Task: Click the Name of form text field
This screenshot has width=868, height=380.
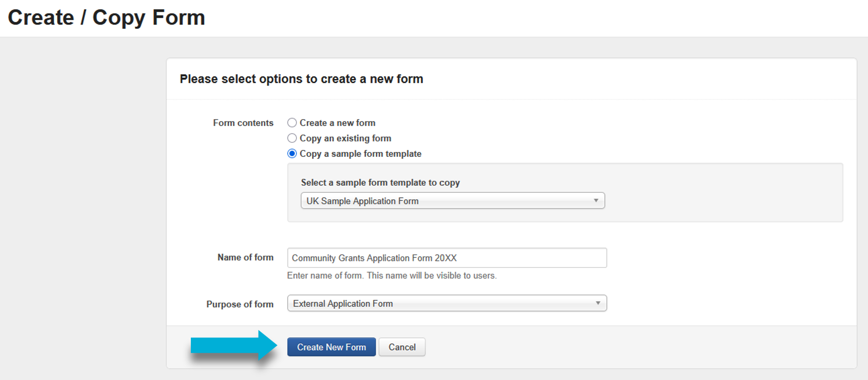Action: (447, 258)
